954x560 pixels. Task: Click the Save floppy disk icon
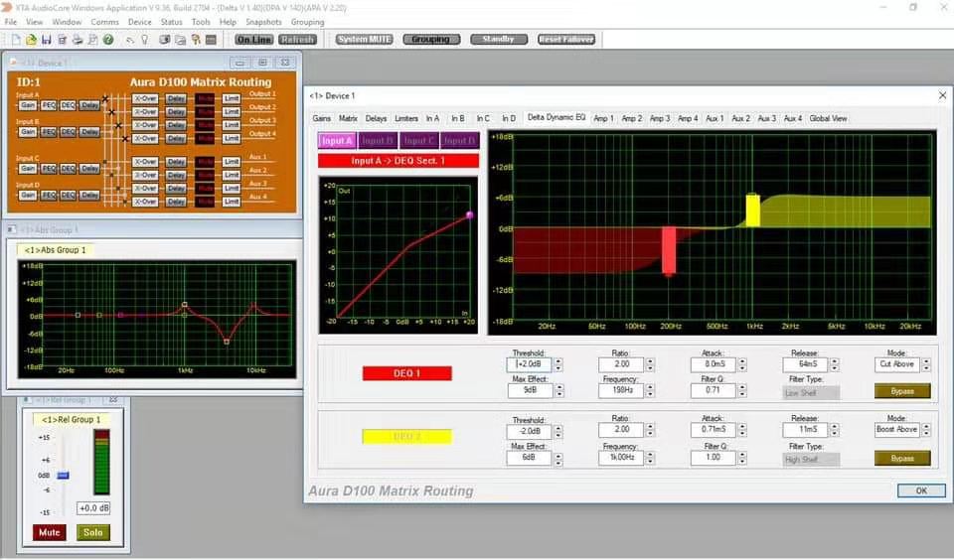point(47,40)
